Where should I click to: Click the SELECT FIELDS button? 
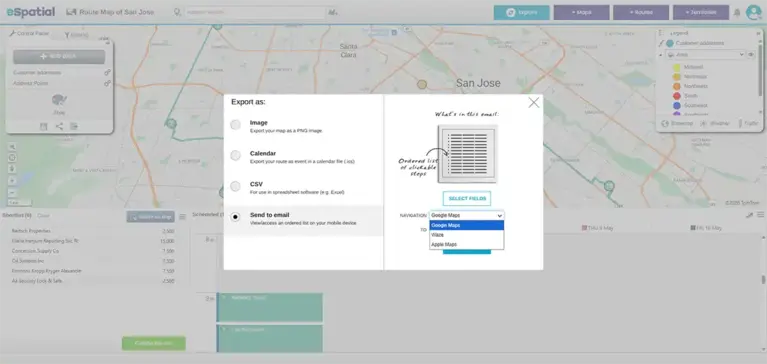click(x=467, y=198)
